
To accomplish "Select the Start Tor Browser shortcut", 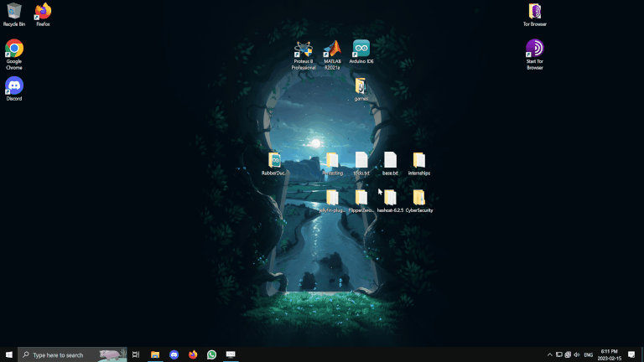I will click(x=534, y=54).
